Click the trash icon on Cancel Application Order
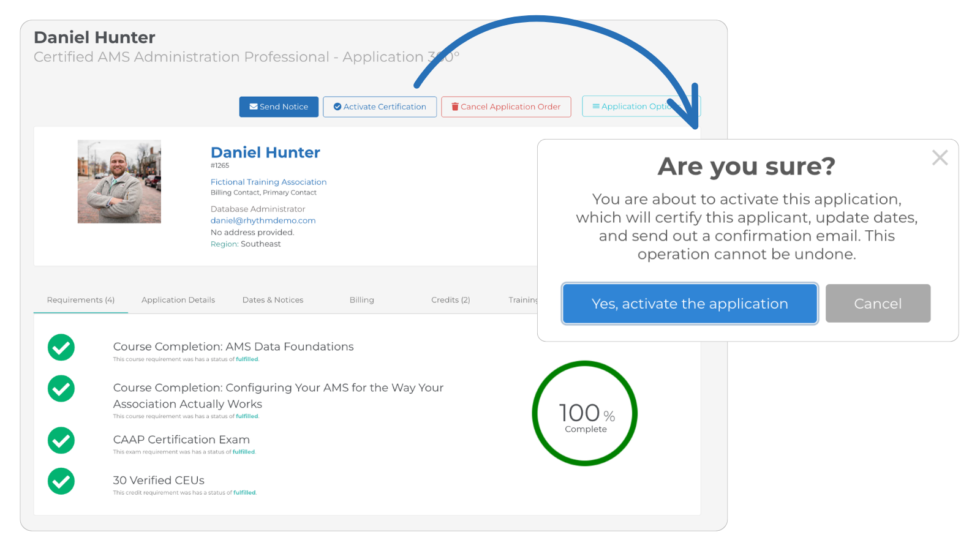This screenshot has width=980, height=551. click(455, 107)
